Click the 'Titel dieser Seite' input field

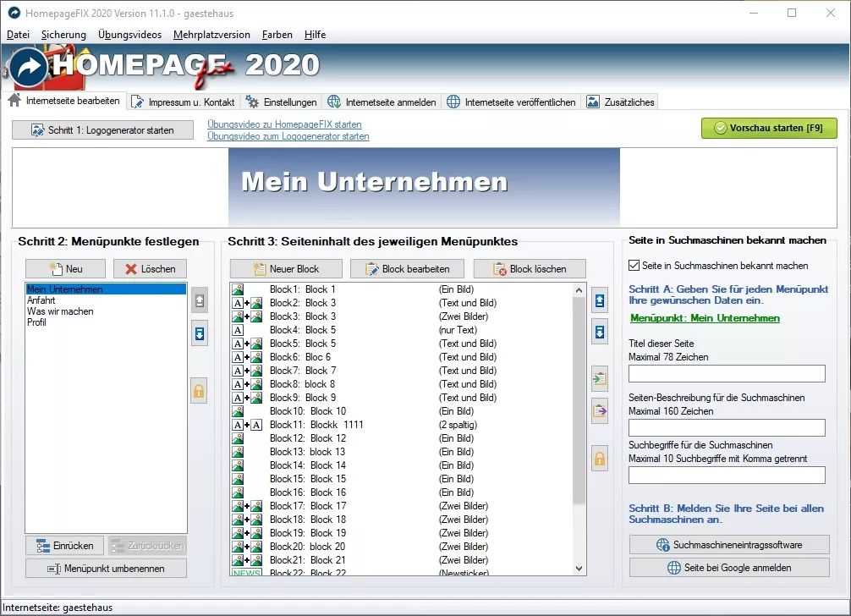point(727,373)
